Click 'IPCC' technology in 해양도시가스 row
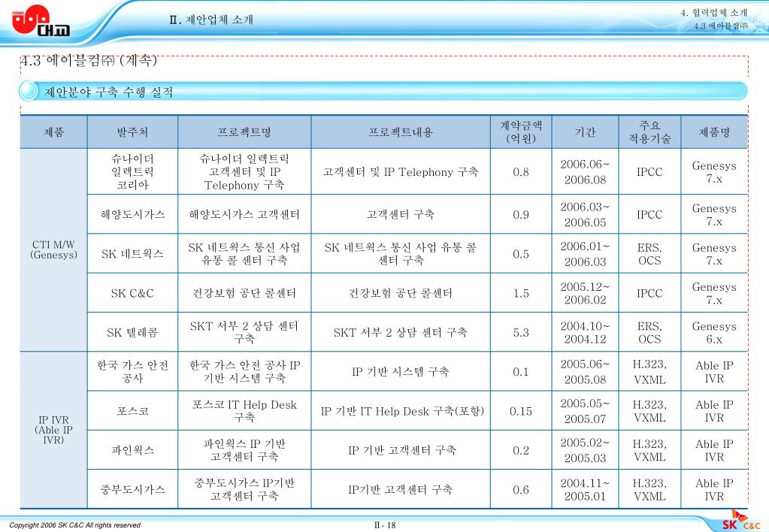This screenshot has height=532, width=769. coord(649,214)
